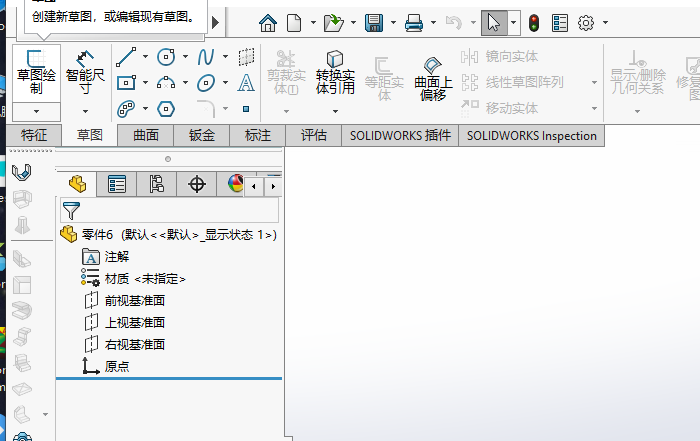
Task: Select the Slot sketch tool
Action: pyautogui.click(x=126, y=109)
